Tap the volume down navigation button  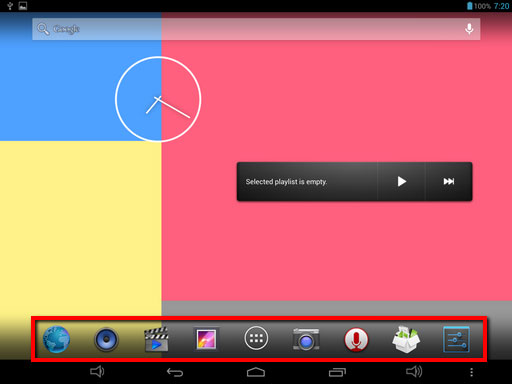[x=97, y=372]
